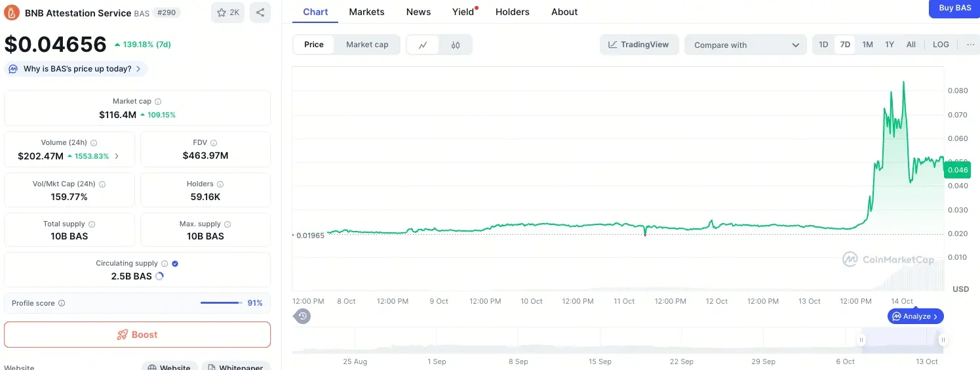980x370 pixels.
Task: Select the candlestick chart icon
Action: pyautogui.click(x=456, y=45)
